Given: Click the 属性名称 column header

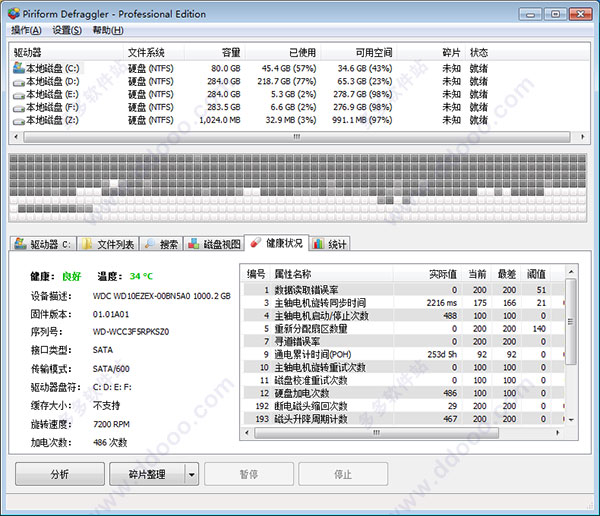Looking at the screenshot, I should coord(332,274).
